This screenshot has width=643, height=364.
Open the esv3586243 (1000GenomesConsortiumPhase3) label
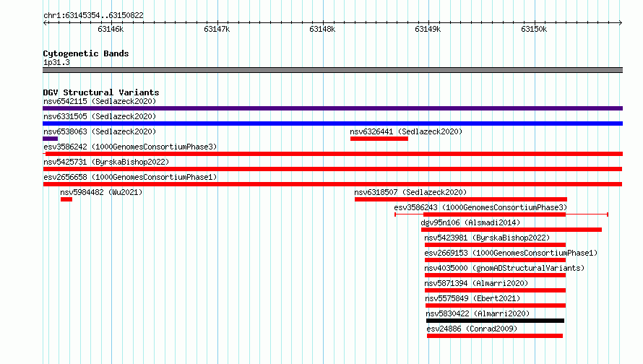coord(480,207)
